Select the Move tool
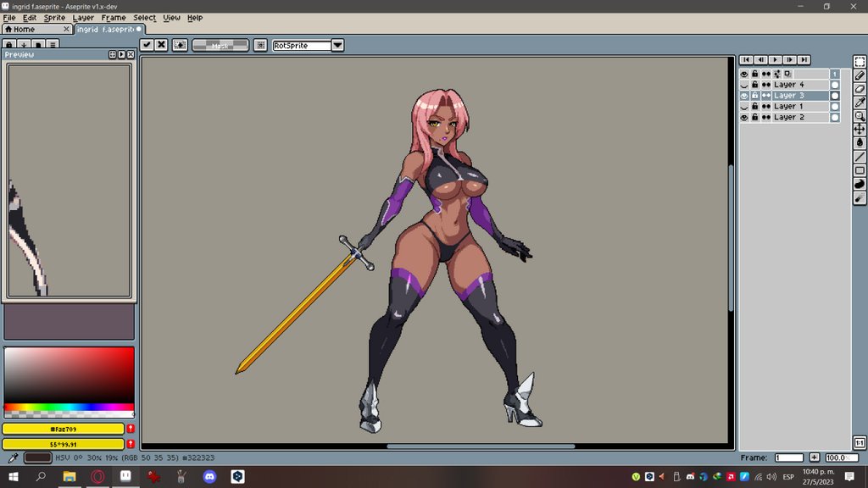 tap(860, 130)
